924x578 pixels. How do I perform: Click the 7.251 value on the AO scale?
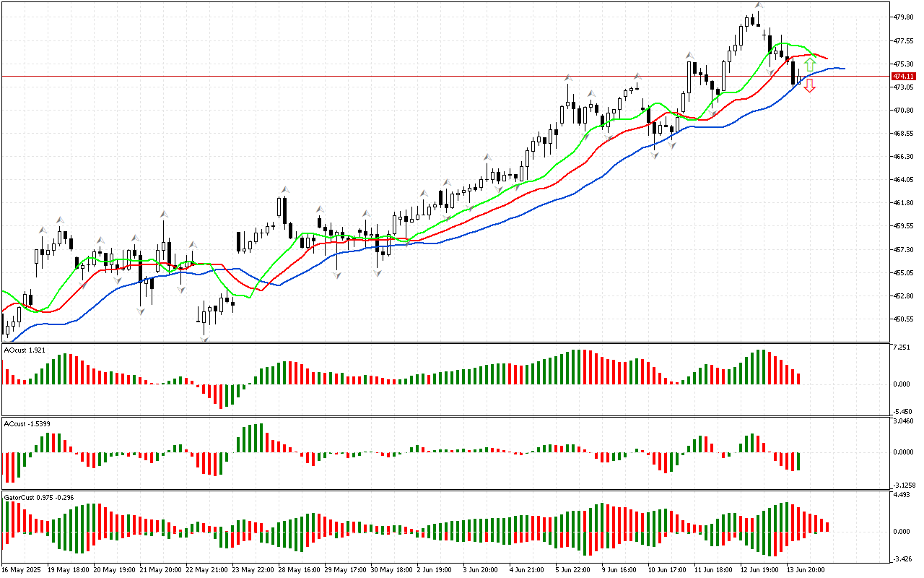click(x=902, y=348)
